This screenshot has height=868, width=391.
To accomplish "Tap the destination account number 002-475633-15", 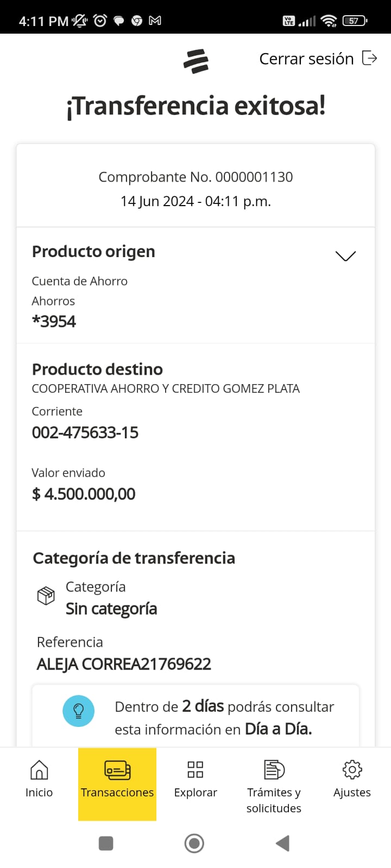I will (85, 432).
